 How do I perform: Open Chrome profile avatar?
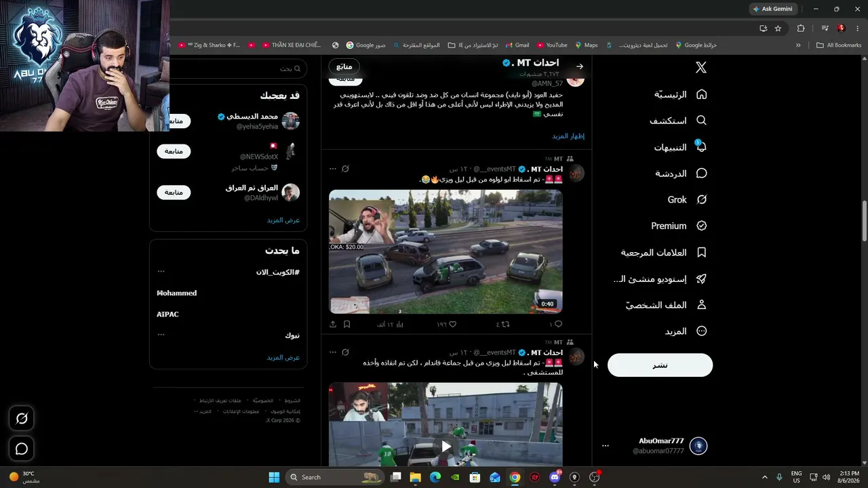(x=842, y=28)
